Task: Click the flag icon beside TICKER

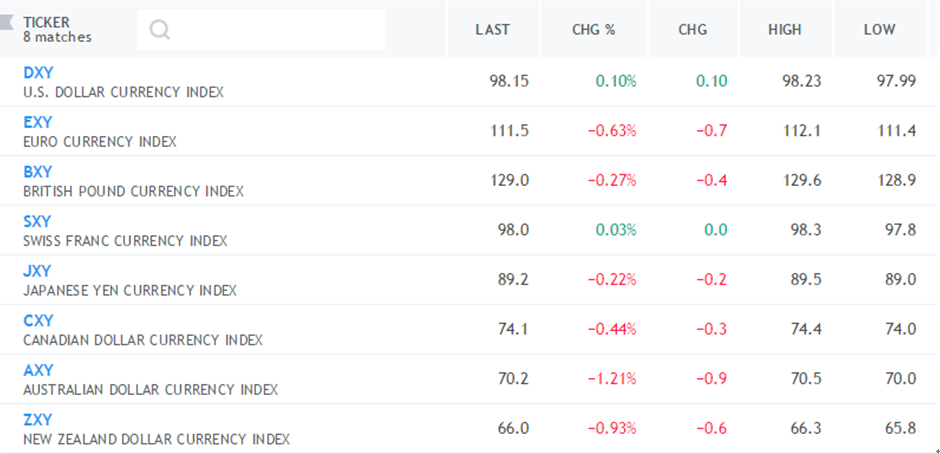Action: pyautogui.click(x=7, y=23)
